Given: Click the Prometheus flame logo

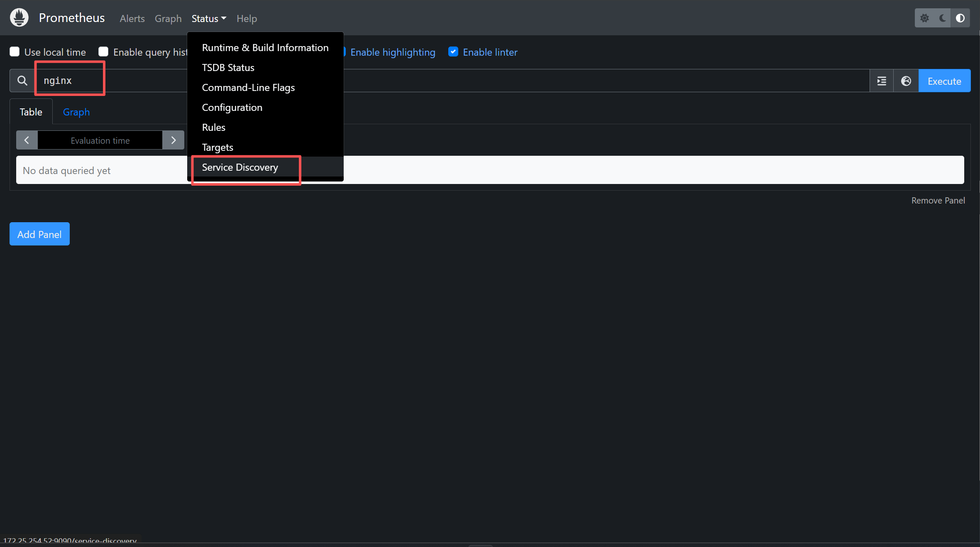Looking at the screenshot, I should [19, 17].
